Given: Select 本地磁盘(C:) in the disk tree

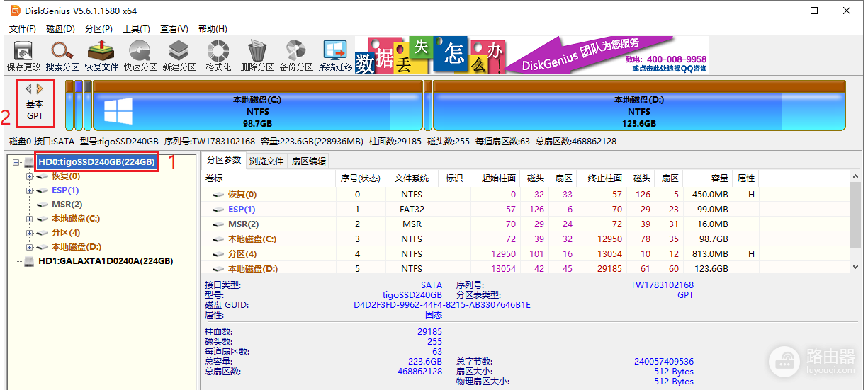Looking at the screenshot, I should coord(76,219).
